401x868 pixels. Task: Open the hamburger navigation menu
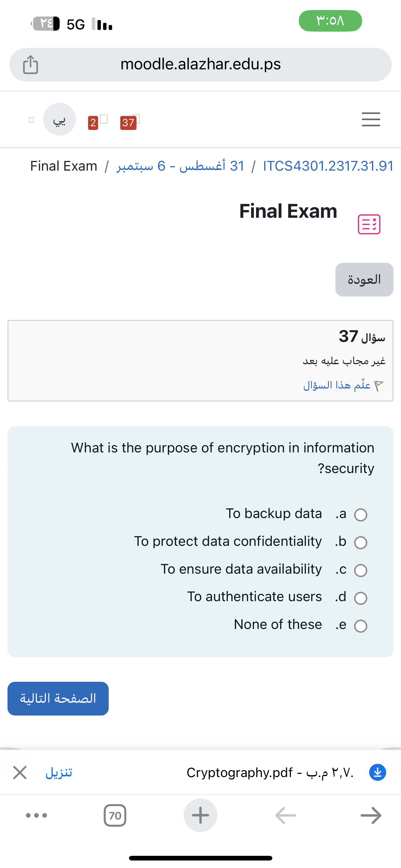371,119
